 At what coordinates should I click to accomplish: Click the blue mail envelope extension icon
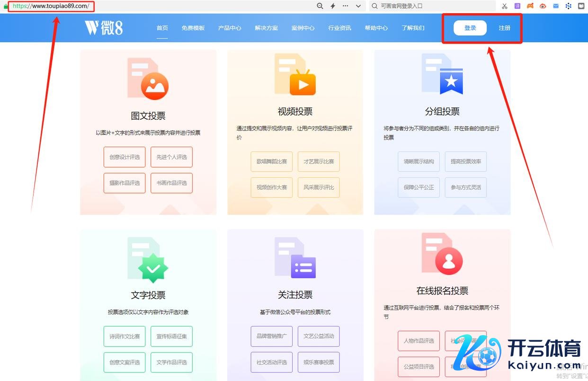click(x=556, y=6)
